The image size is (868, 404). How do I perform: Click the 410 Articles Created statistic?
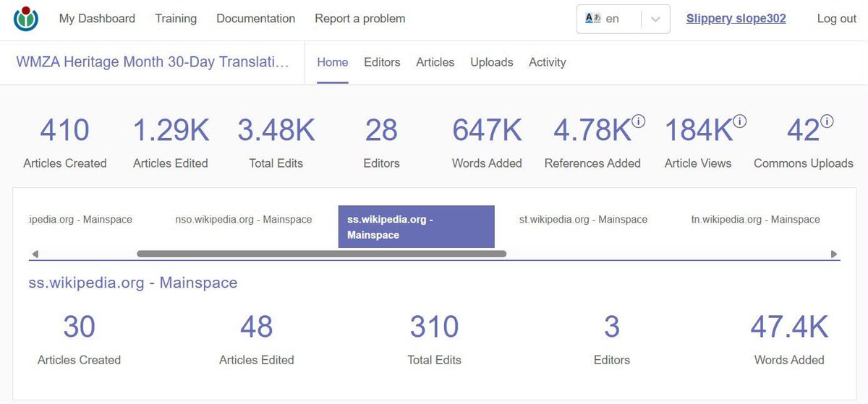(x=64, y=142)
